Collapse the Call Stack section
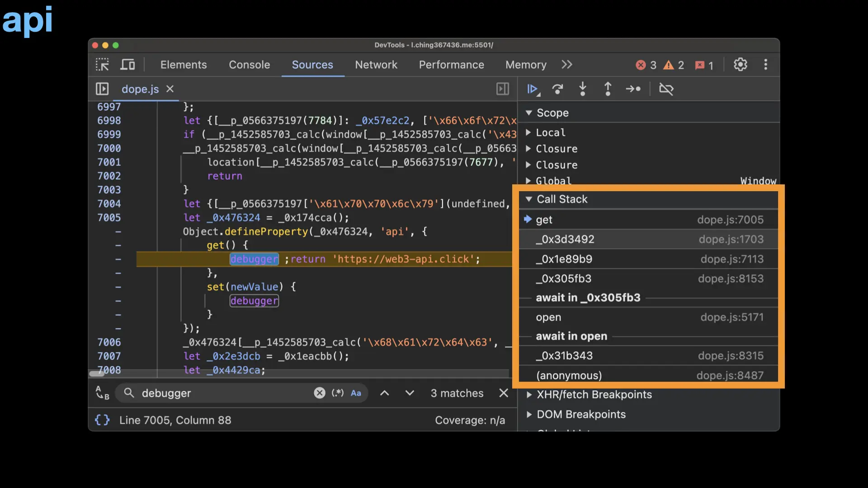 coord(528,199)
